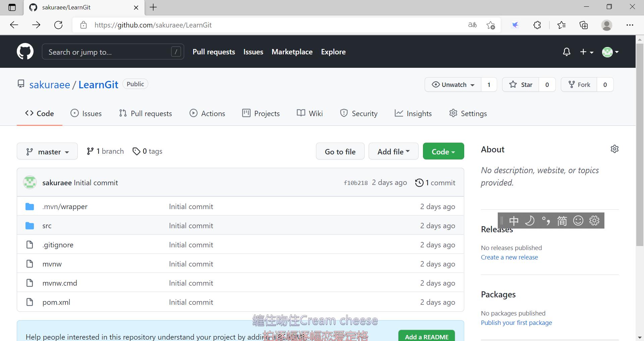Close the sakuraee/LearnGit tab
The width and height of the screenshot is (644, 341).
point(136,7)
